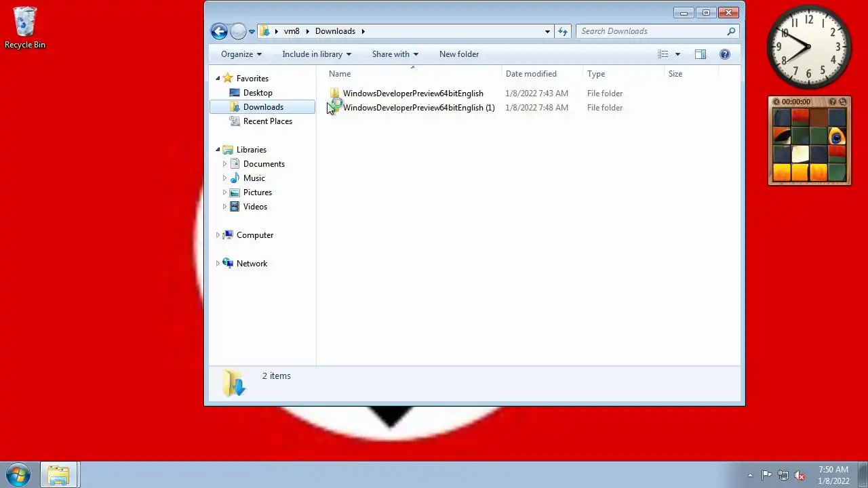
Task: Open the Organize menu
Action: pyautogui.click(x=241, y=54)
